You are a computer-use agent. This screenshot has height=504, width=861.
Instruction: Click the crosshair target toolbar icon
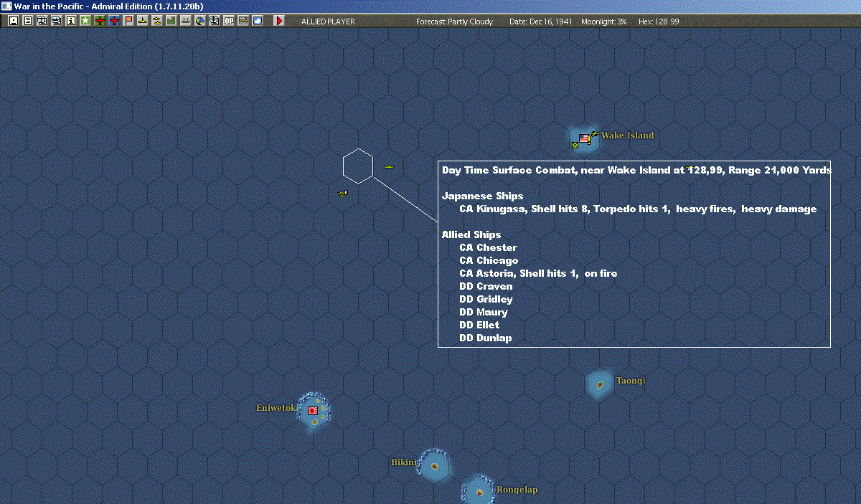214,21
